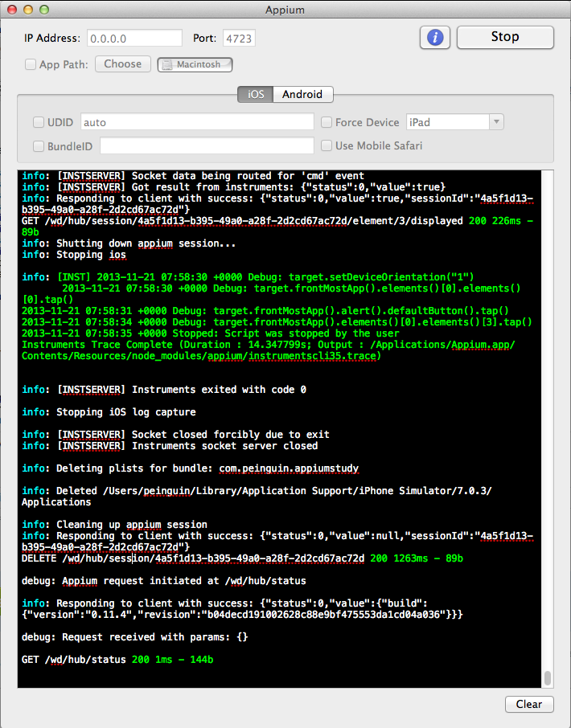This screenshot has height=728, width=571.
Task: Click 'Cleaning up appium session' line
Action: pos(114,524)
